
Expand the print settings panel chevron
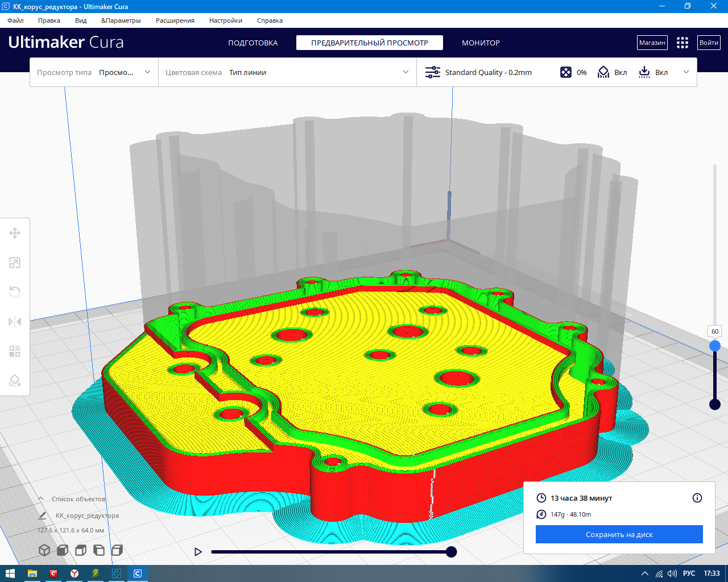point(686,72)
